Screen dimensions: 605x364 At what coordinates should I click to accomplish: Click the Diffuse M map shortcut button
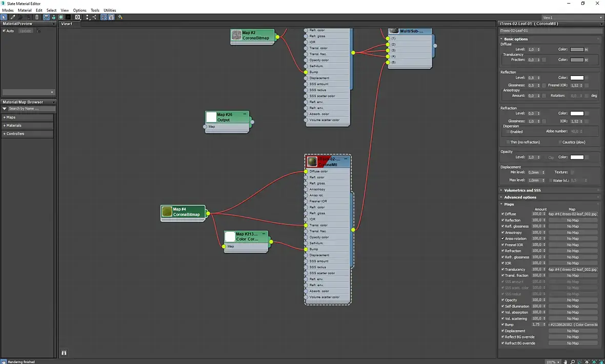click(586, 50)
